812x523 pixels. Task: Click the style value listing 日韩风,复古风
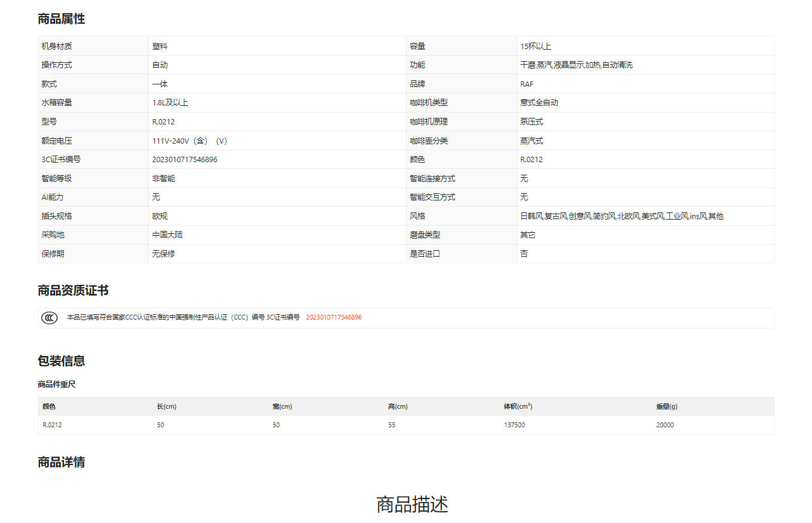622,216
